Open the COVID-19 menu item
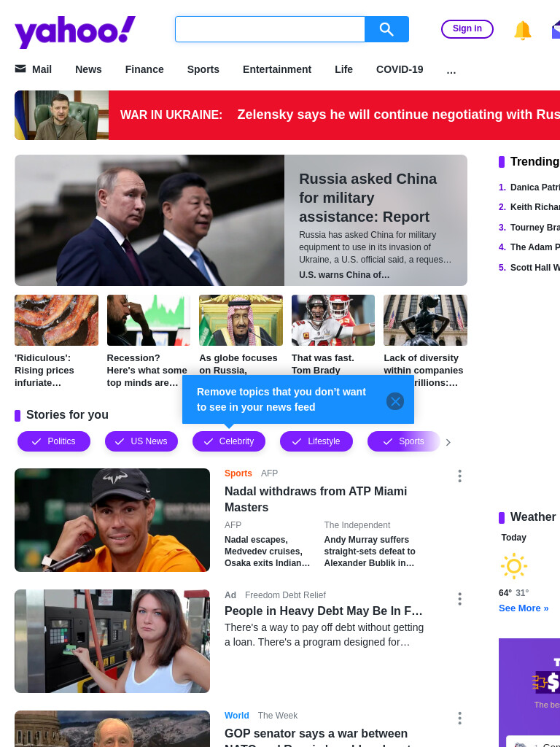The height and width of the screenshot is (747, 560). point(400,69)
